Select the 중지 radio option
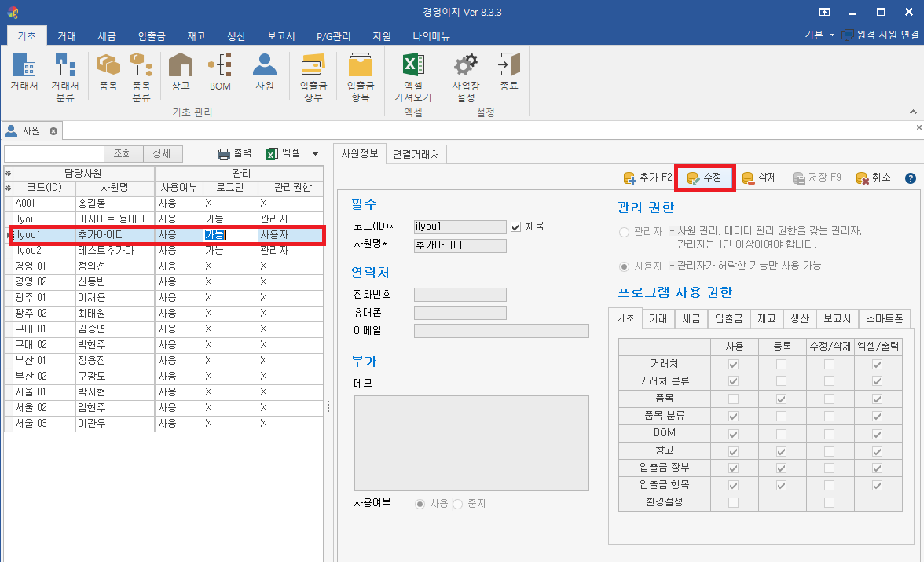The height and width of the screenshot is (562, 924). pyautogui.click(x=457, y=503)
